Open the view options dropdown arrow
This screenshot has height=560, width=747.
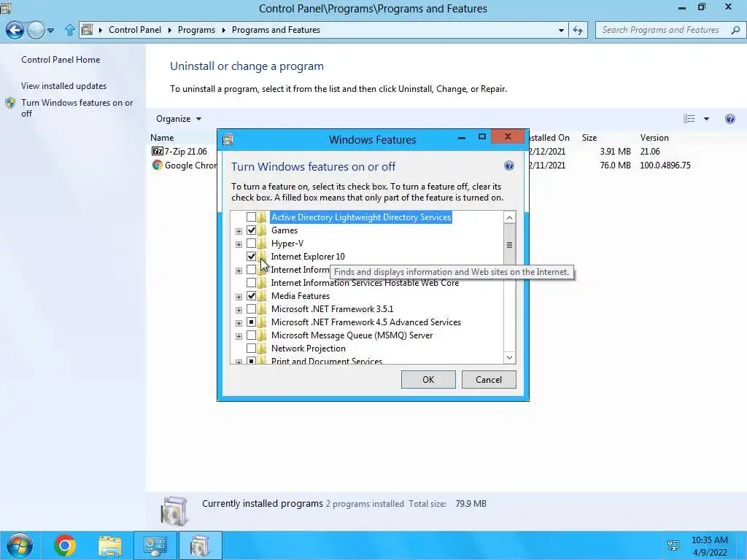pyautogui.click(x=706, y=119)
